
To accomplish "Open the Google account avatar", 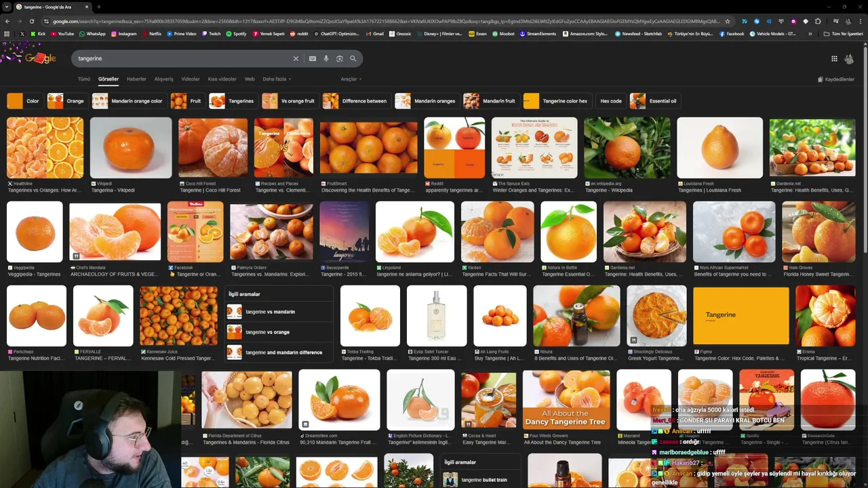I will (849, 59).
